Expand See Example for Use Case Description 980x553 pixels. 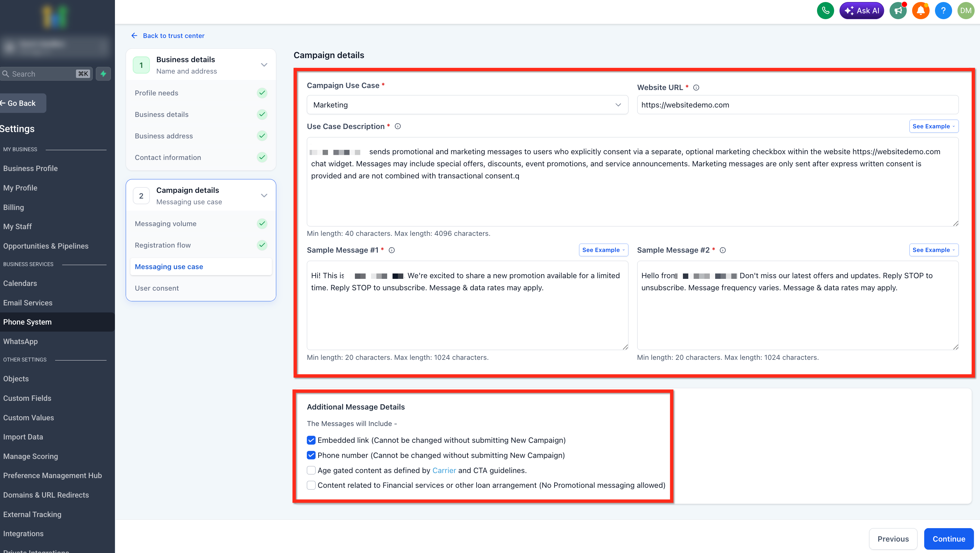pos(933,126)
